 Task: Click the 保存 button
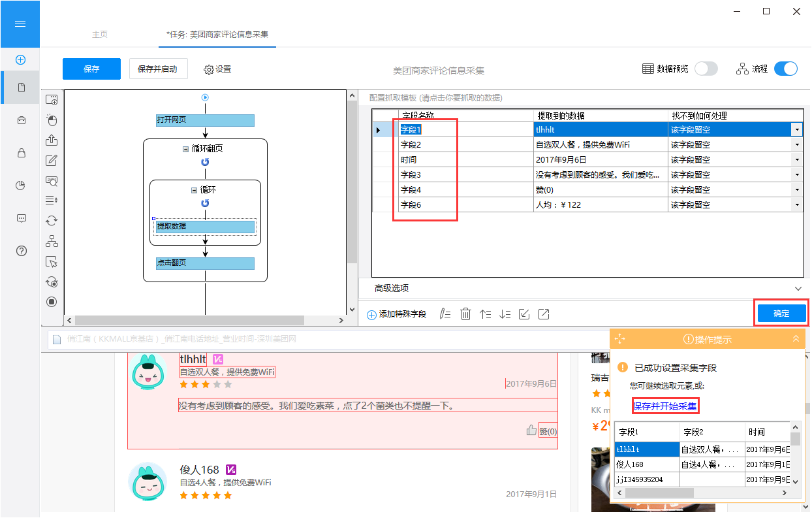[91, 69]
